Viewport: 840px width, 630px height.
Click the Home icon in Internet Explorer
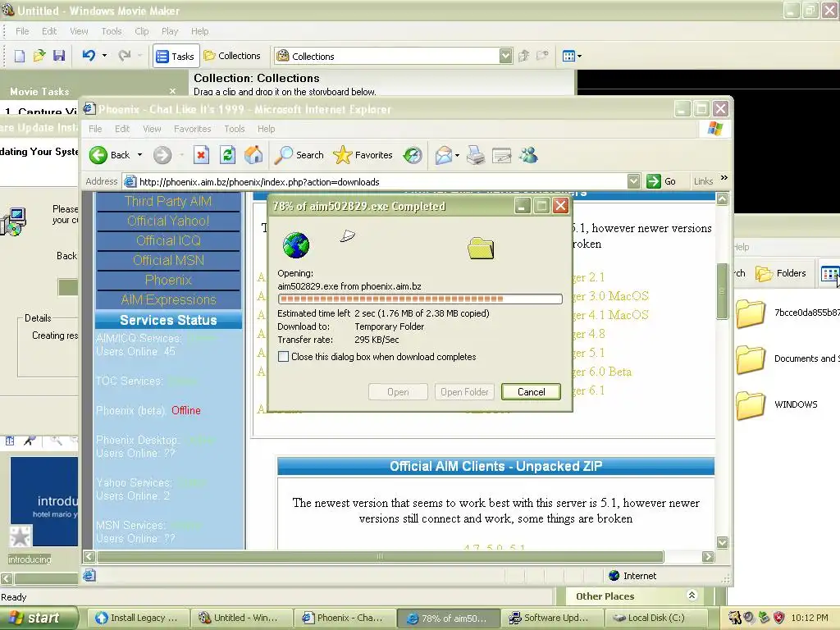[x=253, y=155]
